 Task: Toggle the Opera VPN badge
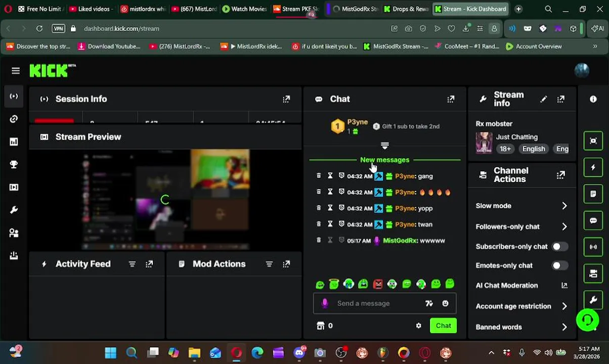[58, 28]
